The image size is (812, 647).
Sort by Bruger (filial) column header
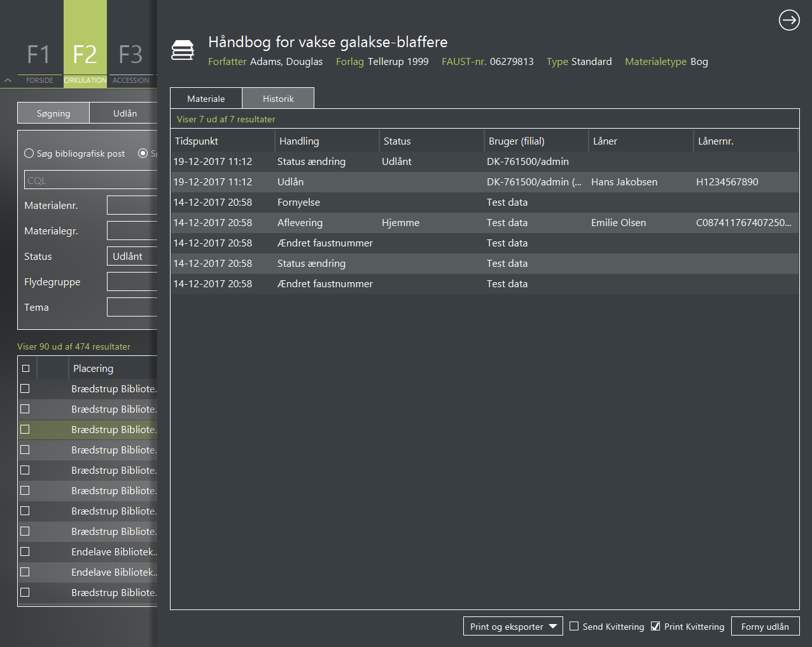click(536, 141)
